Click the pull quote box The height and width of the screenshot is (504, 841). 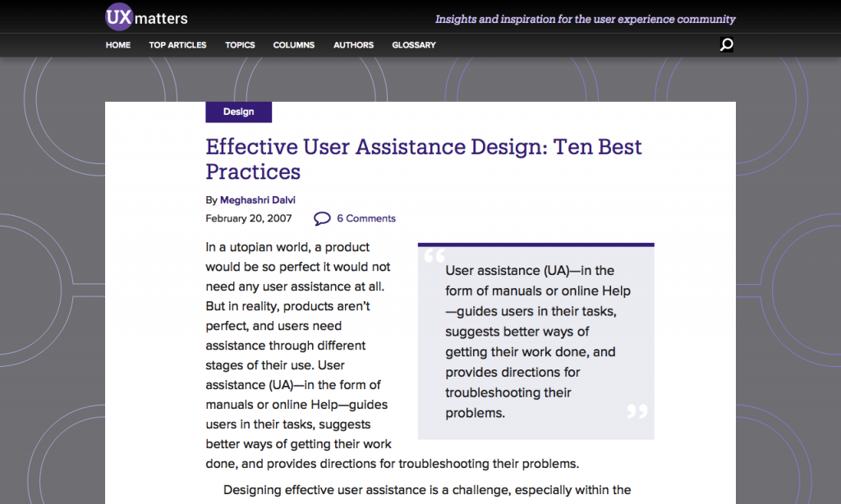(535, 341)
